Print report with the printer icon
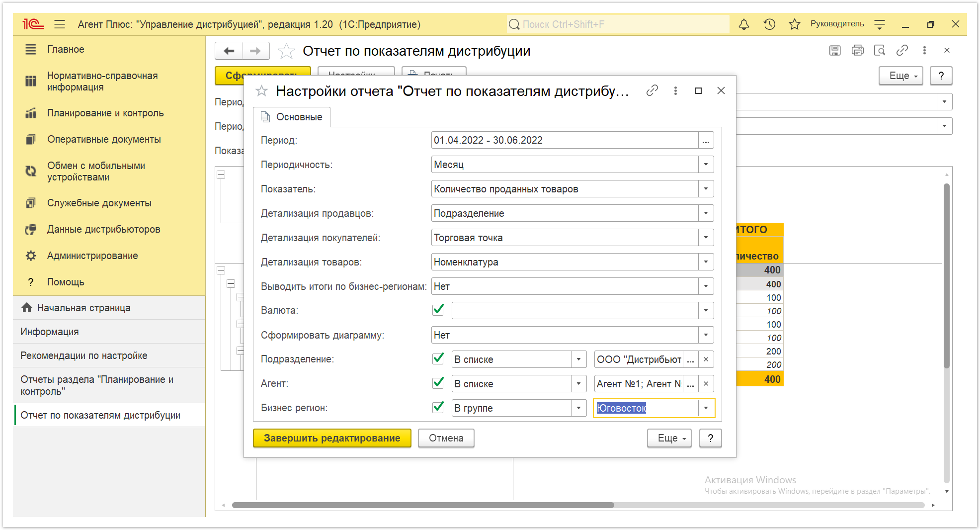The height and width of the screenshot is (530, 980). click(x=857, y=50)
